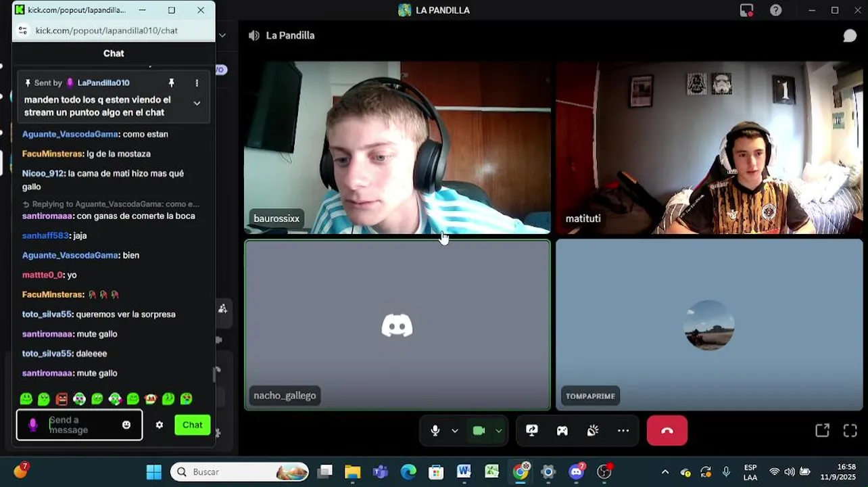This screenshot has width=868, height=487.
Task: Enter full screen in Discord call
Action: coord(850,431)
